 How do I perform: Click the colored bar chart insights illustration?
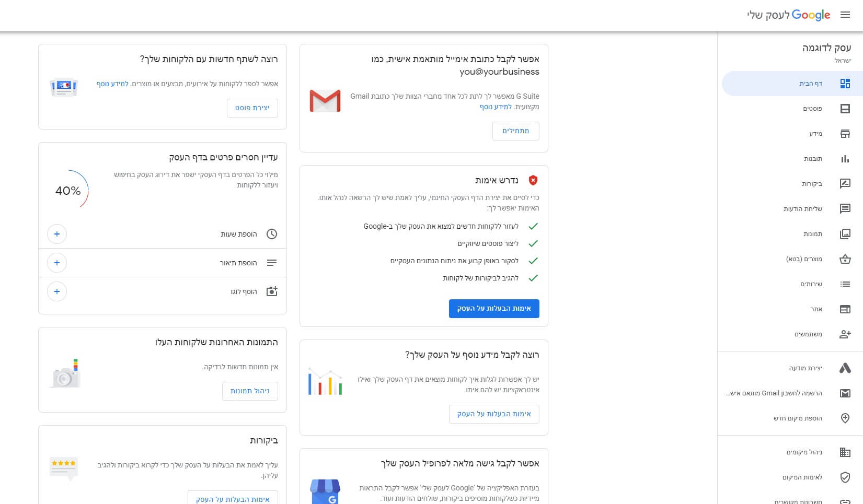click(x=325, y=382)
